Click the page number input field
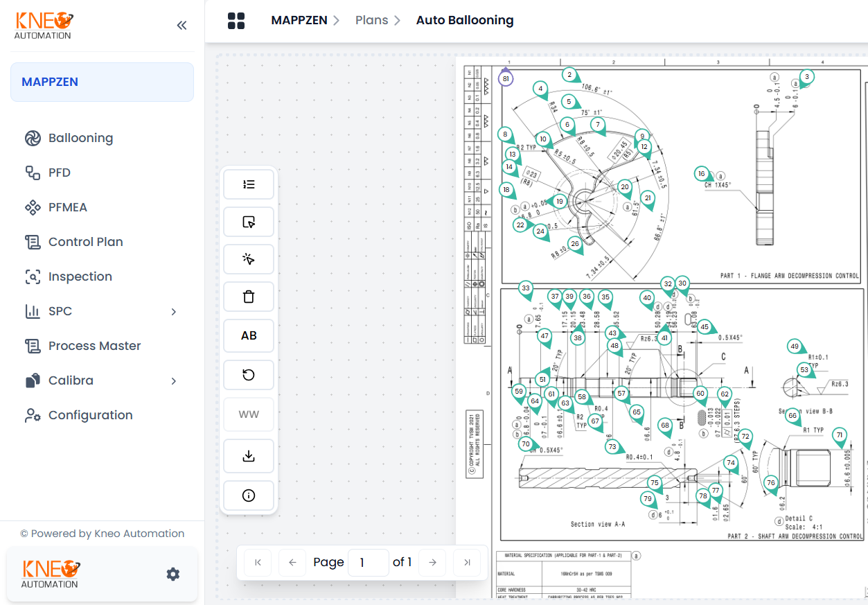This screenshot has height=605, width=868. (x=368, y=562)
